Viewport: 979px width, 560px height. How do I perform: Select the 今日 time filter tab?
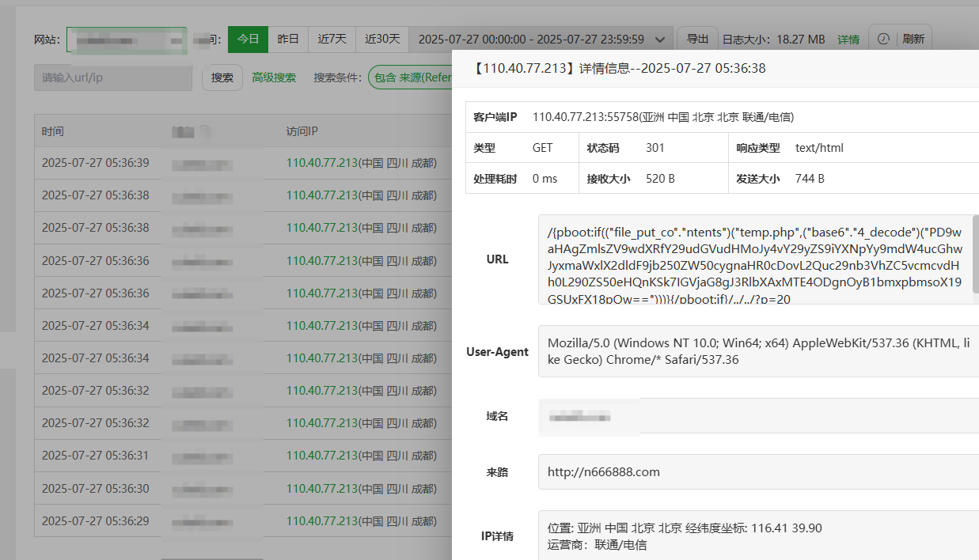click(249, 39)
